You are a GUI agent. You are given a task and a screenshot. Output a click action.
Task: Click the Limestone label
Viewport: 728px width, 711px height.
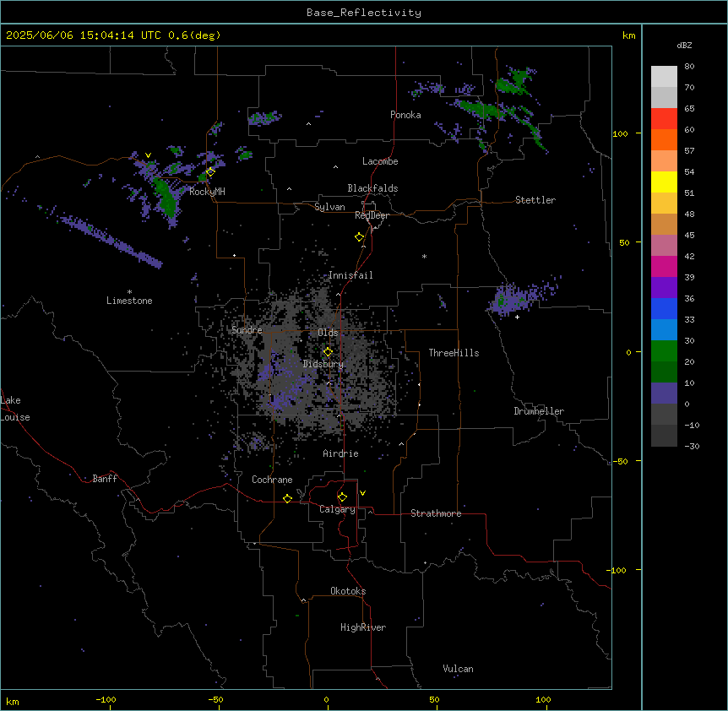(129, 301)
